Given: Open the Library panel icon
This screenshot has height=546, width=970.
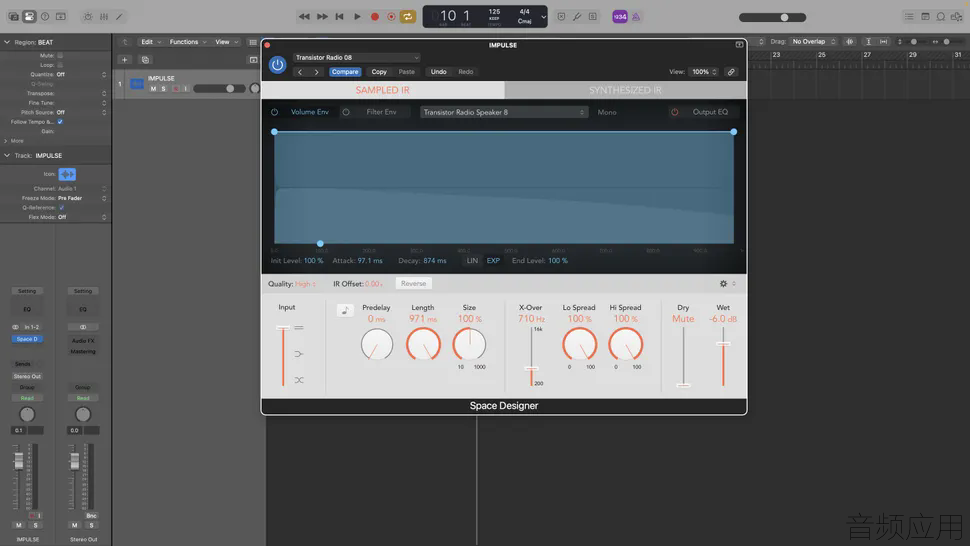Looking at the screenshot, I should [x=13, y=17].
